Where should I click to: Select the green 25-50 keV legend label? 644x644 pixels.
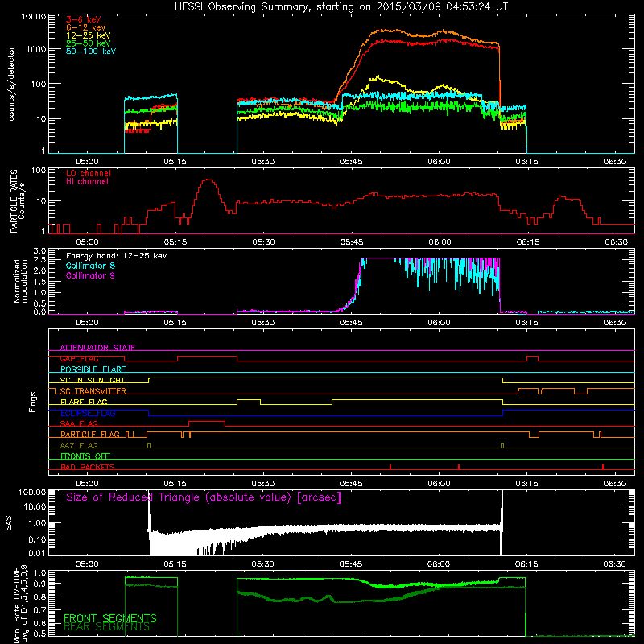[88, 43]
